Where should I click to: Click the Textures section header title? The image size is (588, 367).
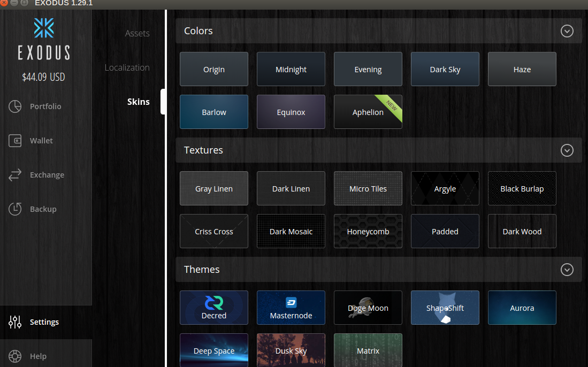tap(203, 150)
